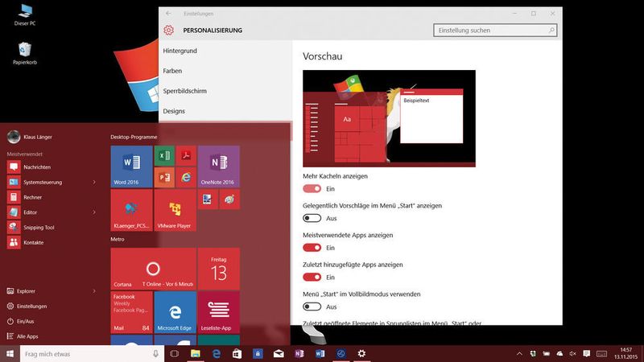Select Hintergrund in the settings sidebar
Screen dimensions: 644x362
180,51
